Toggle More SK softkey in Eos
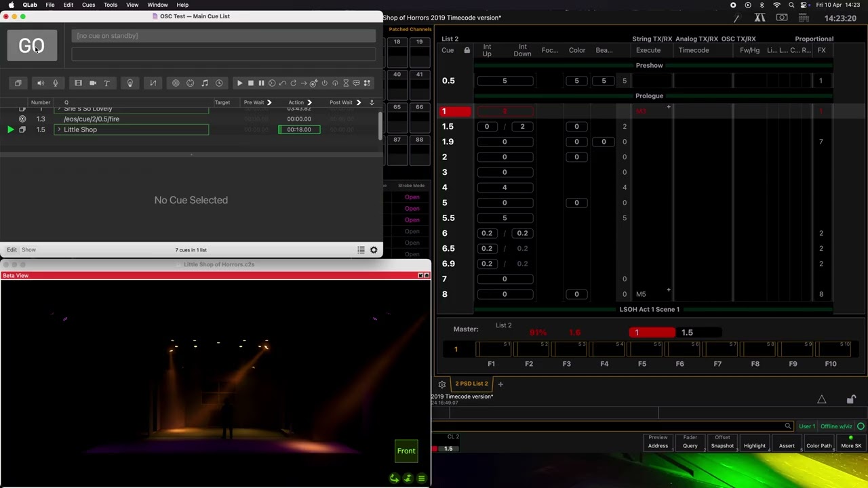This screenshot has height=488, width=868. 851,442
